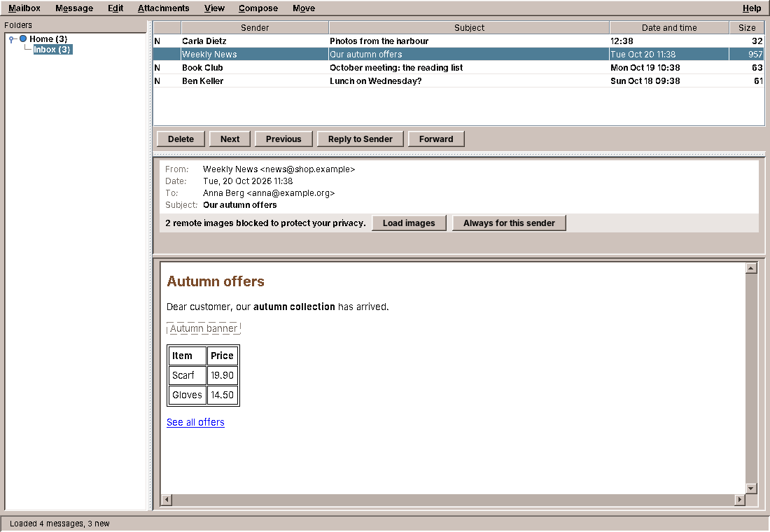Click the date 'Mon Oct 19 10:38'

click(x=645, y=68)
